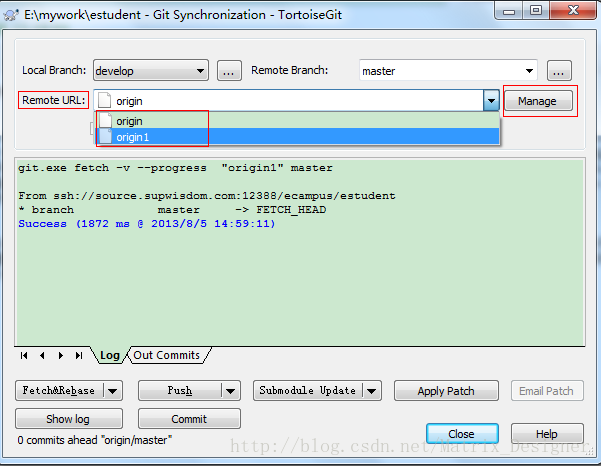Click the Apply Patch button
The width and height of the screenshot is (601, 466).
coord(446,391)
